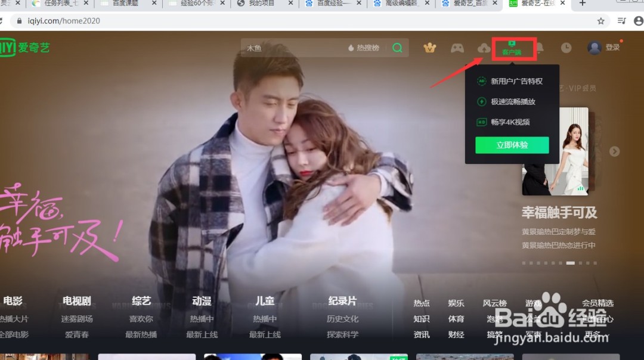Open a new browser tab
The width and height of the screenshot is (644, 360).
tap(583, 4)
